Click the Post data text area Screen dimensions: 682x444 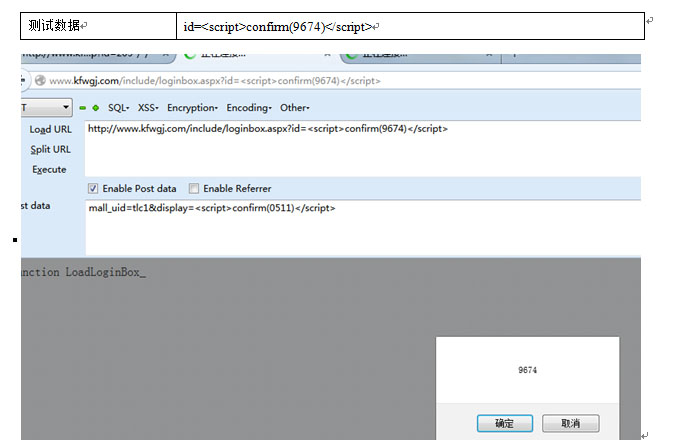tap(363, 227)
